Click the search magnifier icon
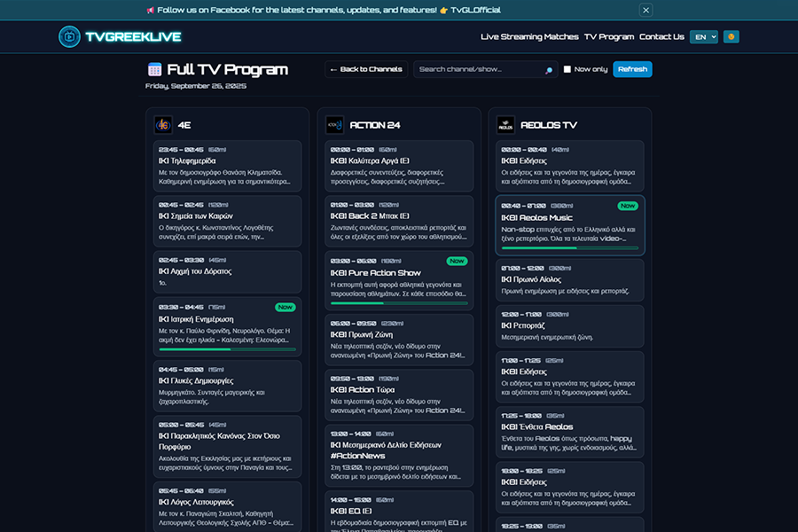The width and height of the screenshot is (798, 532). coord(549,69)
